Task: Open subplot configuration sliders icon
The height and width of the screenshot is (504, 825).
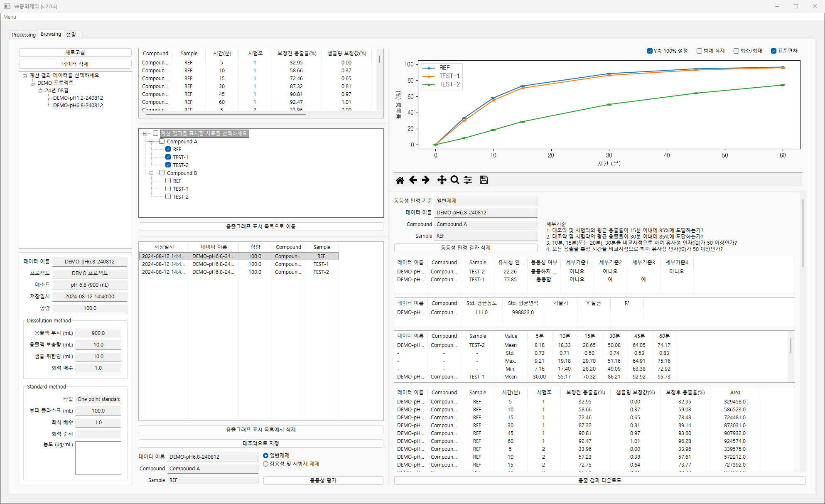Action: click(468, 180)
